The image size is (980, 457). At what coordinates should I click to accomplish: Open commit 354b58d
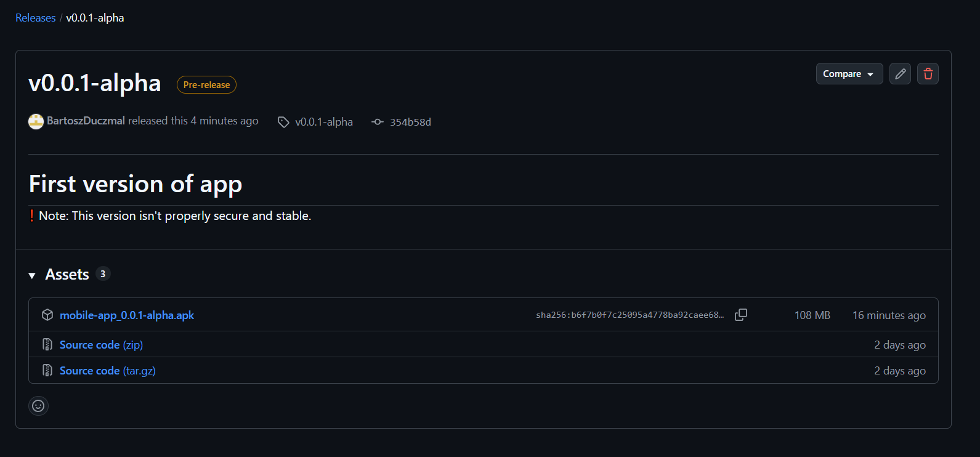tap(410, 122)
